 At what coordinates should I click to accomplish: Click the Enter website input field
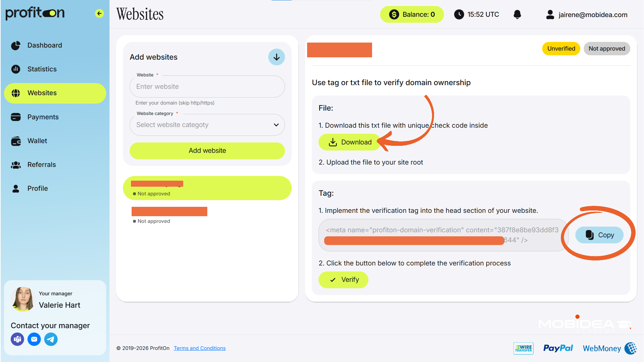point(207,86)
